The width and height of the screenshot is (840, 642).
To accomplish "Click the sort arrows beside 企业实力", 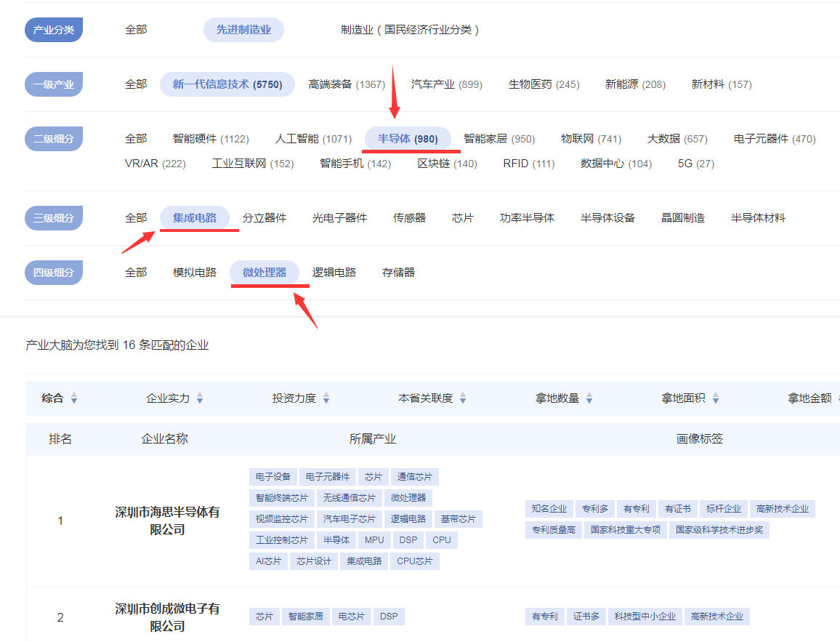I will [x=200, y=398].
